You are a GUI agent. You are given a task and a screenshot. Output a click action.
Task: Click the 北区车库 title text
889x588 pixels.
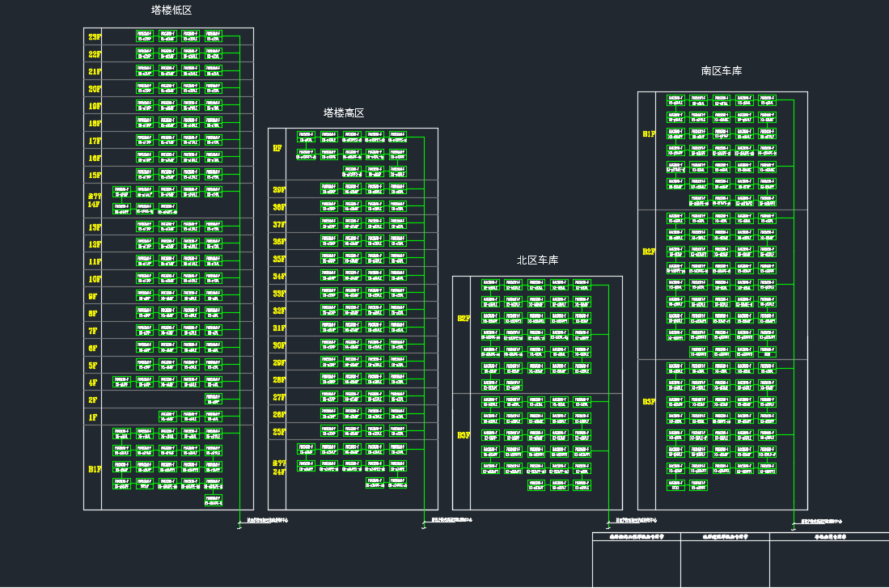pyautogui.click(x=537, y=260)
